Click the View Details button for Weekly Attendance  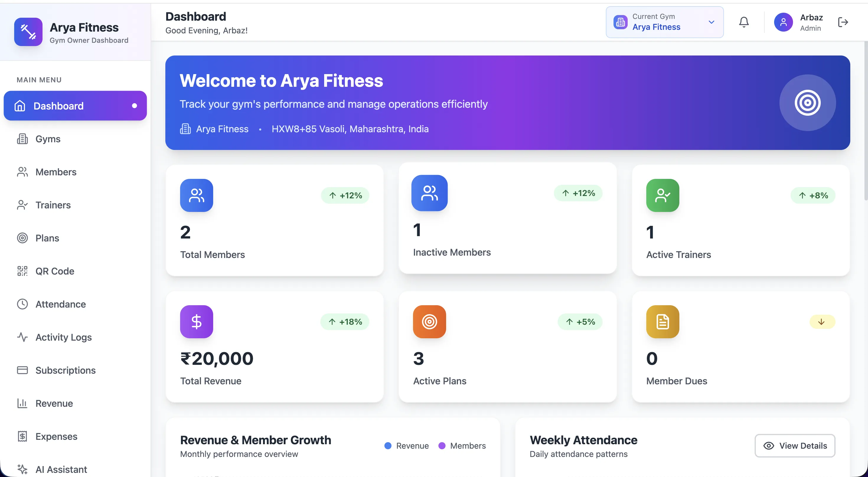tap(795, 446)
